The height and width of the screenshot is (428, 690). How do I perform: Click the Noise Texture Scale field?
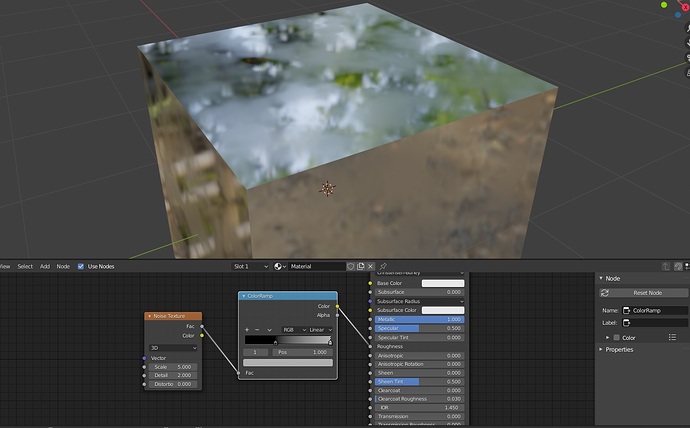173,367
